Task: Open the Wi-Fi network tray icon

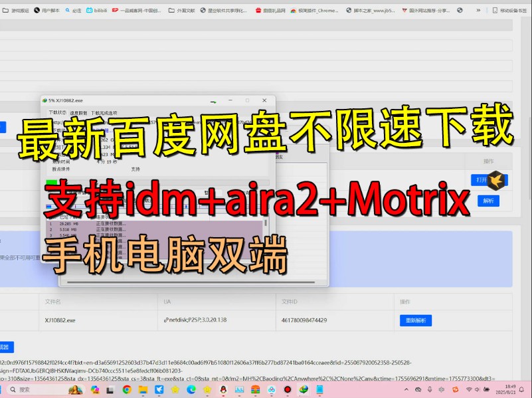Action: point(469,389)
